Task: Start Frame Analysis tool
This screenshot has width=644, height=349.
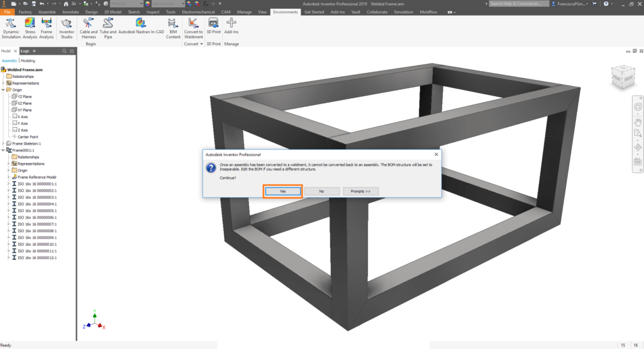Action: 47,28
